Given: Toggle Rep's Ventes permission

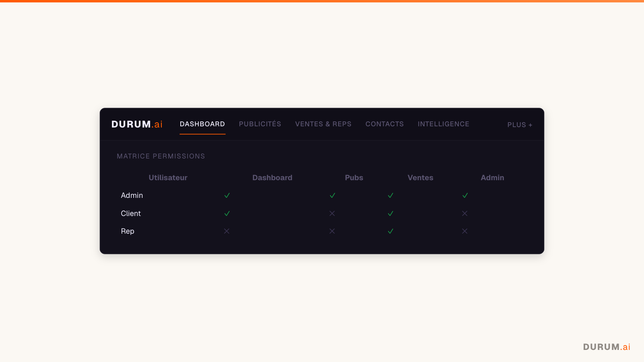Looking at the screenshot, I should pyautogui.click(x=390, y=231).
